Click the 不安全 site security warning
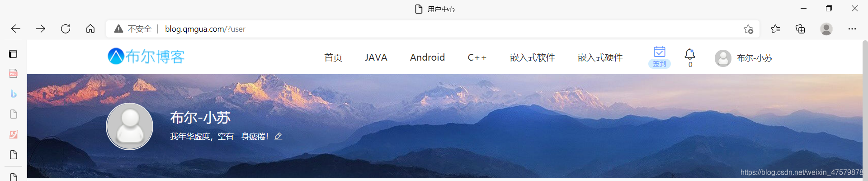Viewport: 868px width, 181px height. click(132, 29)
